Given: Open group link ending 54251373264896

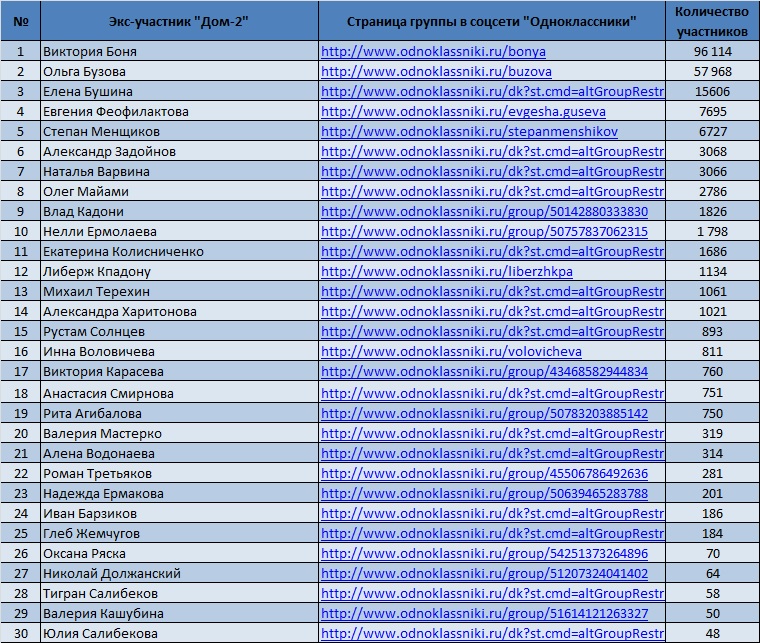Looking at the screenshot, I should click(484, 553).
